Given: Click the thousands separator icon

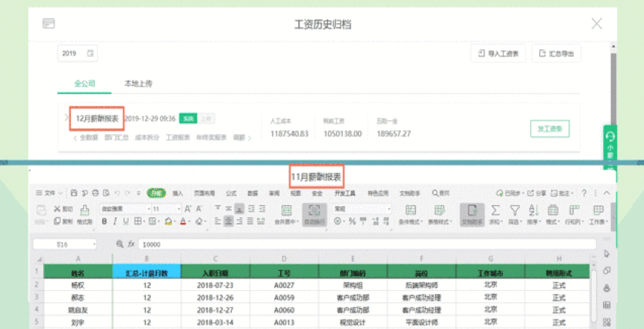Looking at the screenshot, I should tap(363, 222).
